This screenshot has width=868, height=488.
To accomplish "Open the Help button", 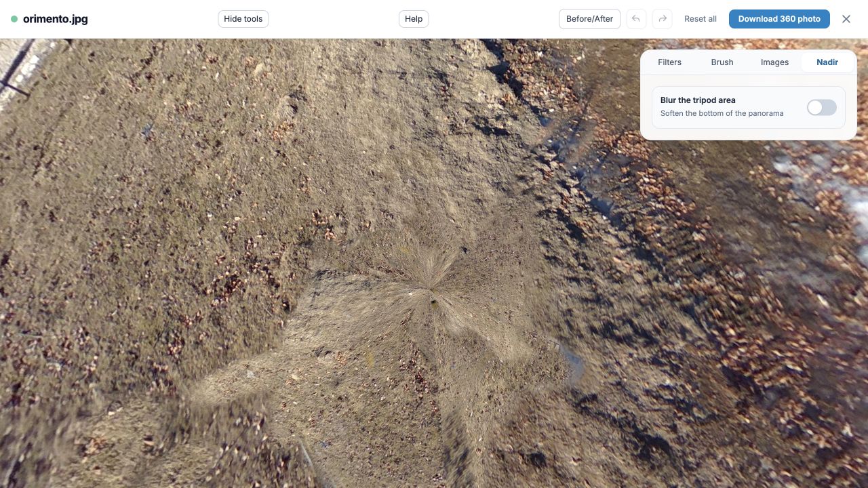I will click(414, 19).
